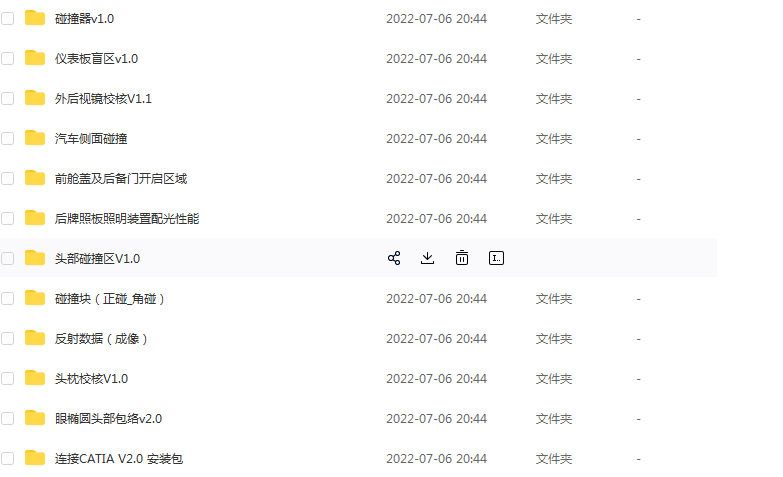Click the date of 汽车侧面碰撞 row
The image size is (783, 477).
click(436, 139)
